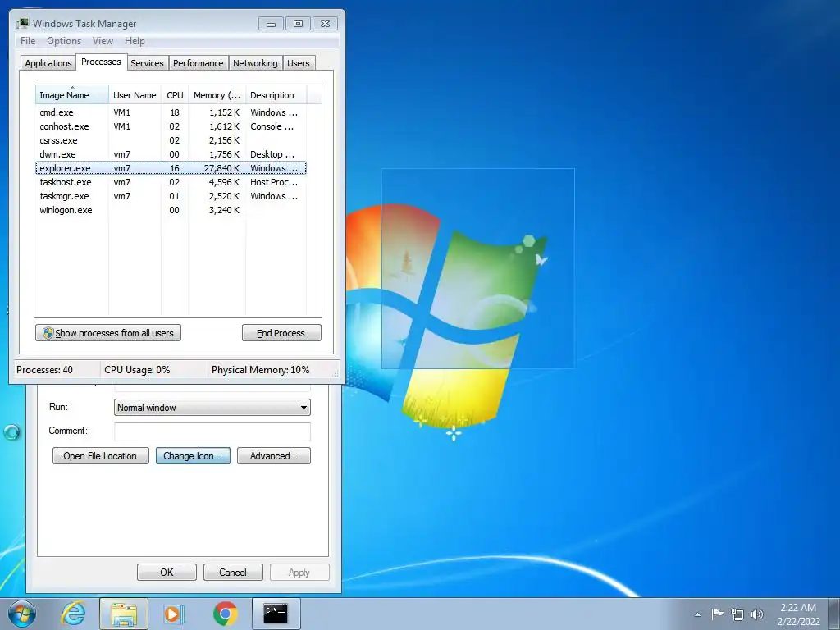This screenshot has width=840, height=630.
Task: Launch Windows Media Player from the taskbar
Action: point(174,614)
